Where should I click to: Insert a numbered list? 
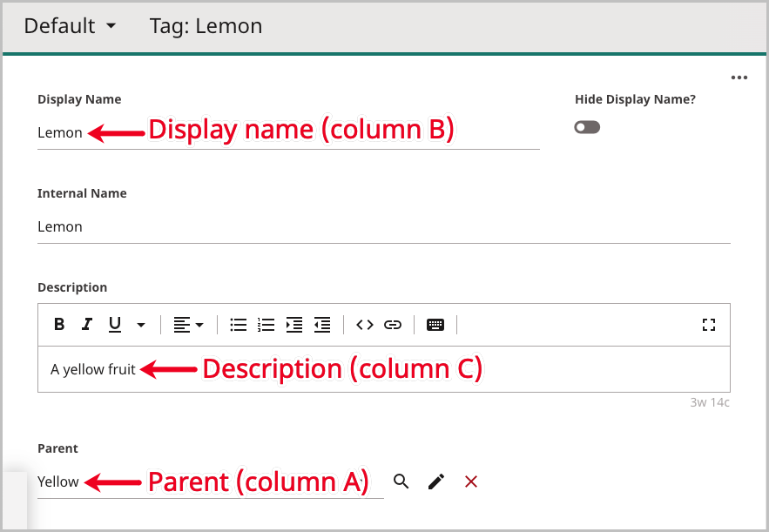(266, 325)
